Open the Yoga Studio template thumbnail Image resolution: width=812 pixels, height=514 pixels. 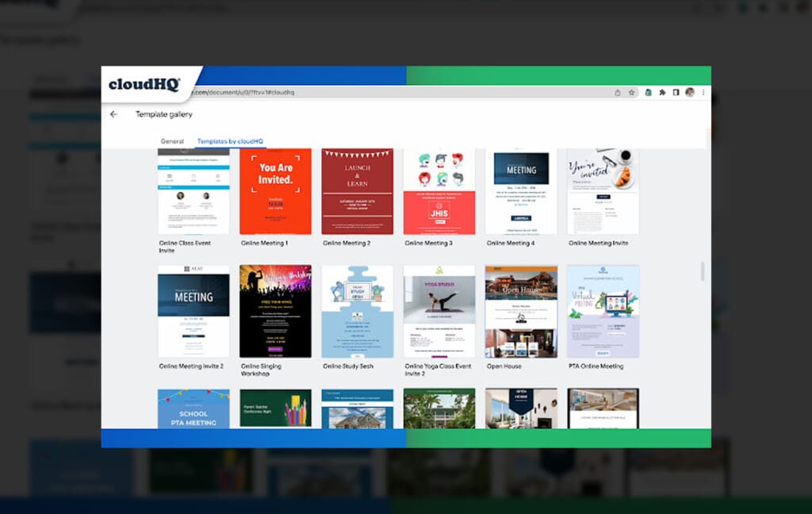pos(439,312)
